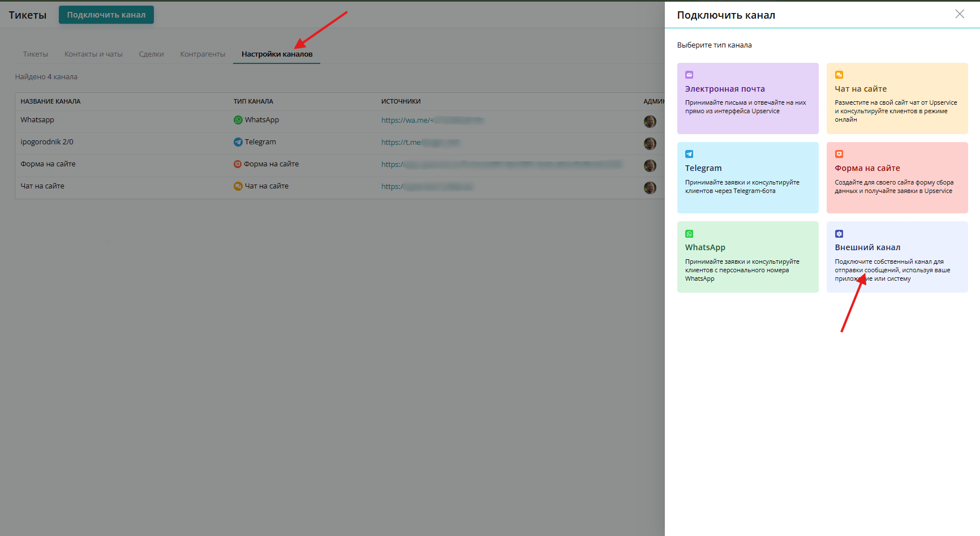Image resolution: width=980 pixels, height=536 pixels.
Task: Switch to 'Контакты и чаты' tab
Action: [x=93, y=54]
